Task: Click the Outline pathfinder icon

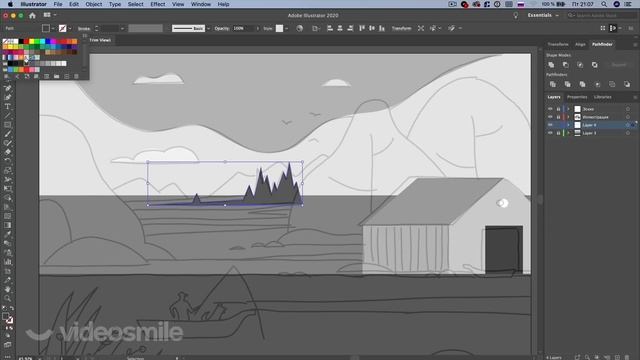Action: (x=612, y=84)
